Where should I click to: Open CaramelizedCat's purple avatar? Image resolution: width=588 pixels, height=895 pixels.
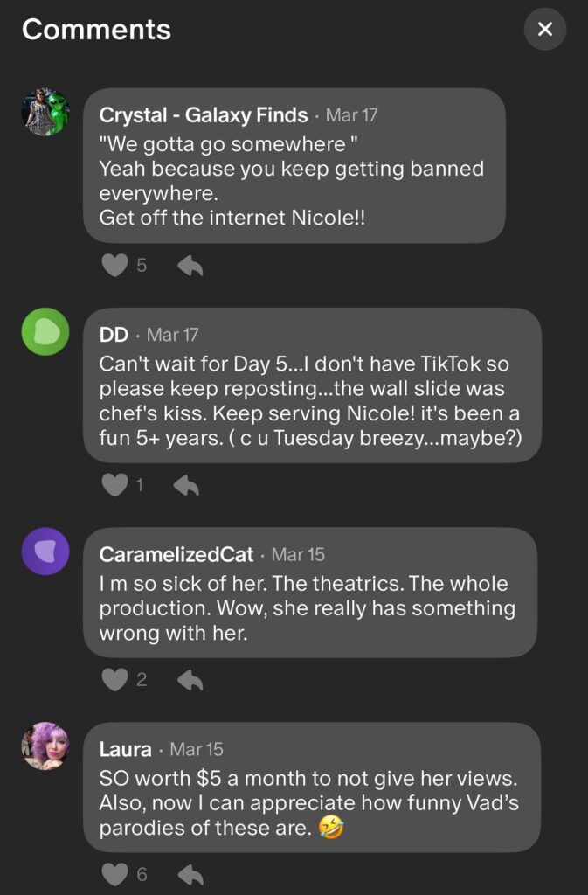coord(45,552)
